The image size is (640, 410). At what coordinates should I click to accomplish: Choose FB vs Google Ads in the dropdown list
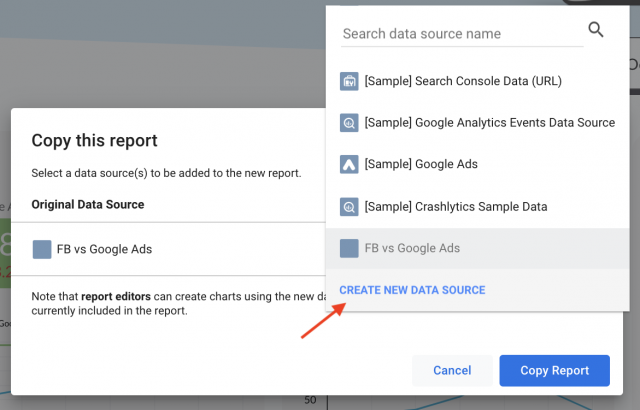412,248
